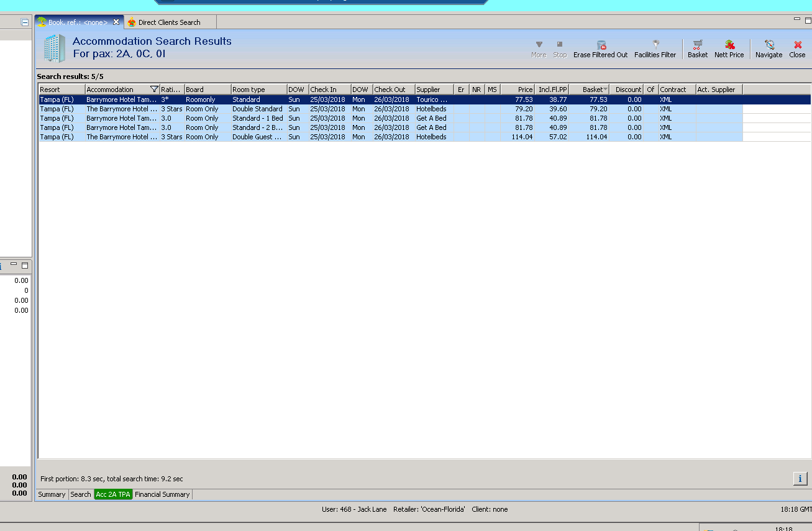Sort by the Act. Supplier column header

[x=719, y=90]
